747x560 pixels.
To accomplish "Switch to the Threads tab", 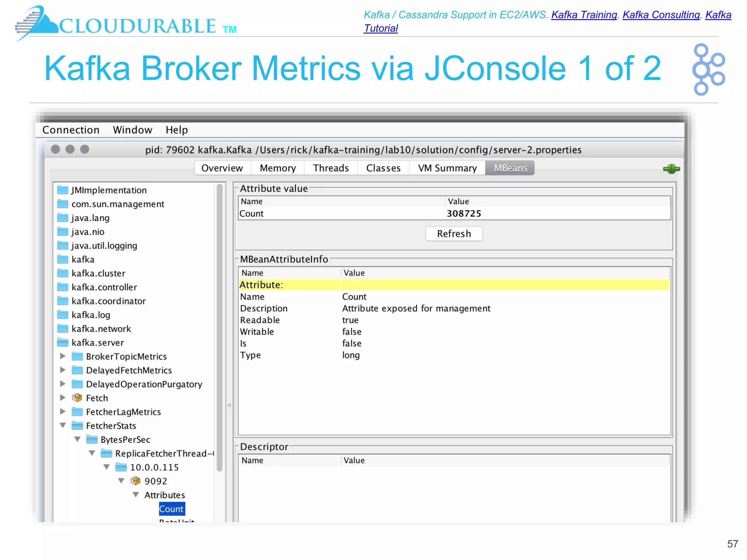I will (330, 168).
